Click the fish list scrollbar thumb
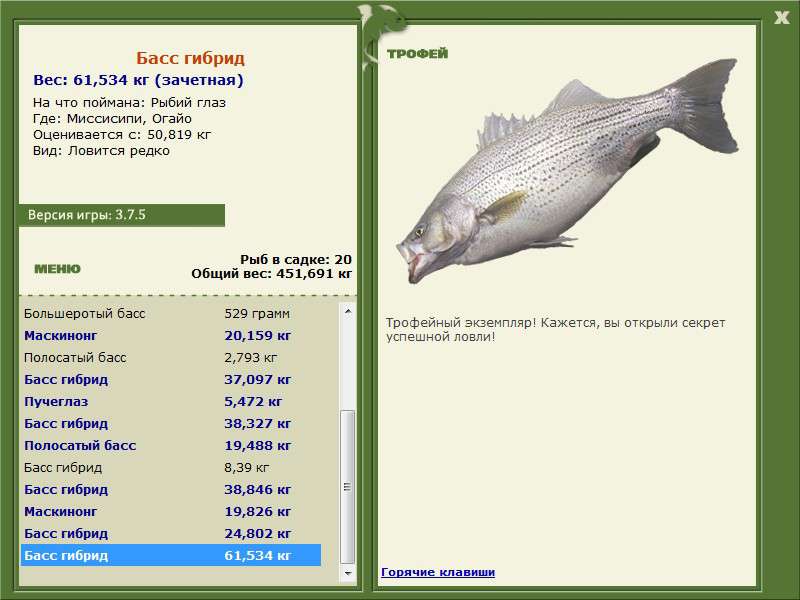The width and height of the screenshot is (800, 600). click(x=348, y=485)
